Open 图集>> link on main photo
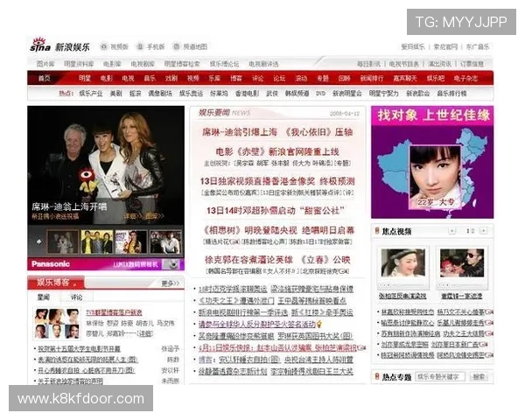 tap(155, 216)
